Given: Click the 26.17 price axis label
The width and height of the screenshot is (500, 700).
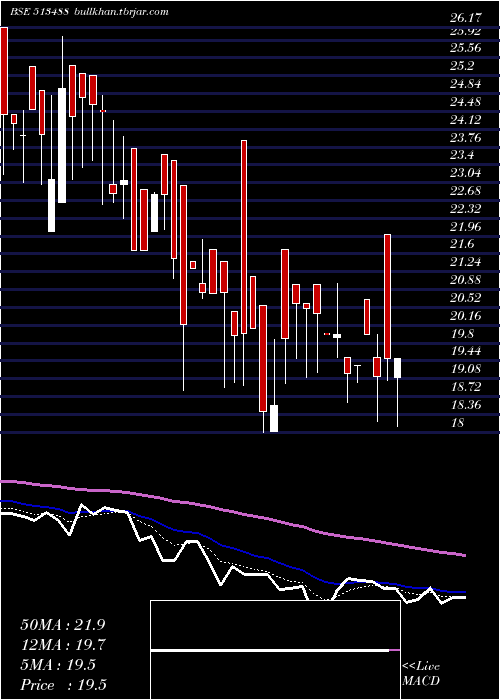Looking at the screenshot, I should 466,18.
